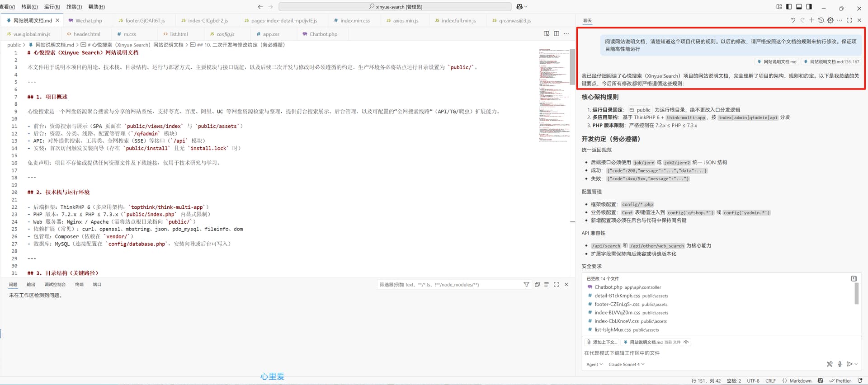The height and width of the screenshot is (385, 868).
Task: Open the 运行(R) menu
Action: (52, 7)
